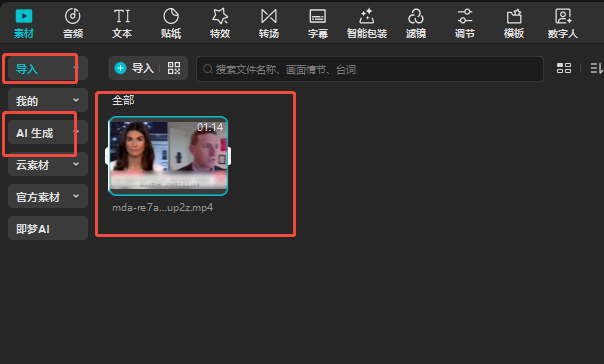Click the chevron arrow beside 云素材
Viewport: 604px width, 364px height.
coord(76,164)
